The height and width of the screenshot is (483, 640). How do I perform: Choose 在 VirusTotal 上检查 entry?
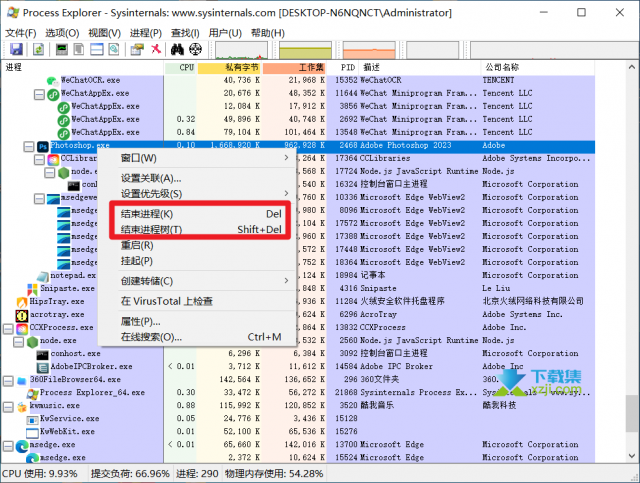click(x=196, y=301)
